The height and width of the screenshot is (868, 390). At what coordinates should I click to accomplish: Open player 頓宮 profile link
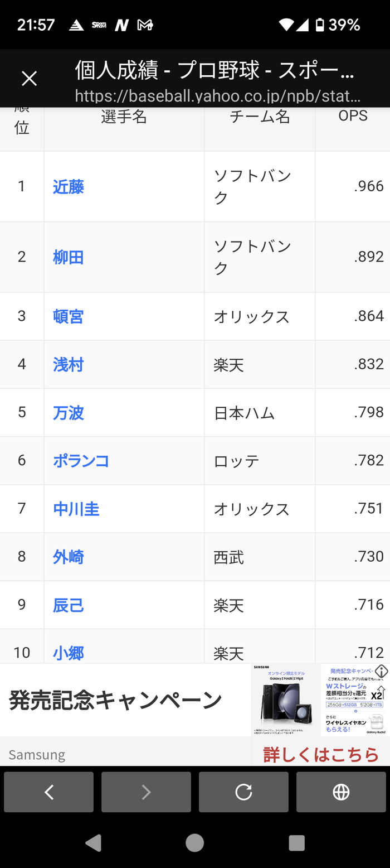tap(69, 316)
